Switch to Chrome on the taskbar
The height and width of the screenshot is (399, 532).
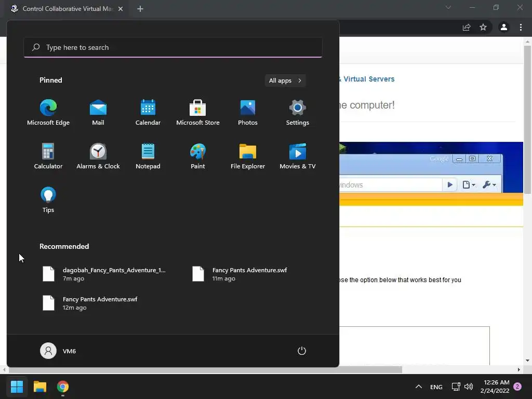63,387
